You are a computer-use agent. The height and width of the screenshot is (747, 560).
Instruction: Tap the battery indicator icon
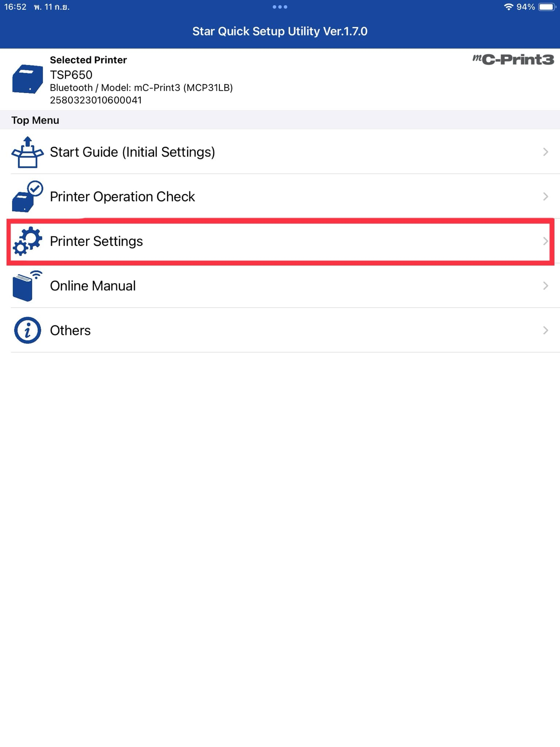[547, 7]
